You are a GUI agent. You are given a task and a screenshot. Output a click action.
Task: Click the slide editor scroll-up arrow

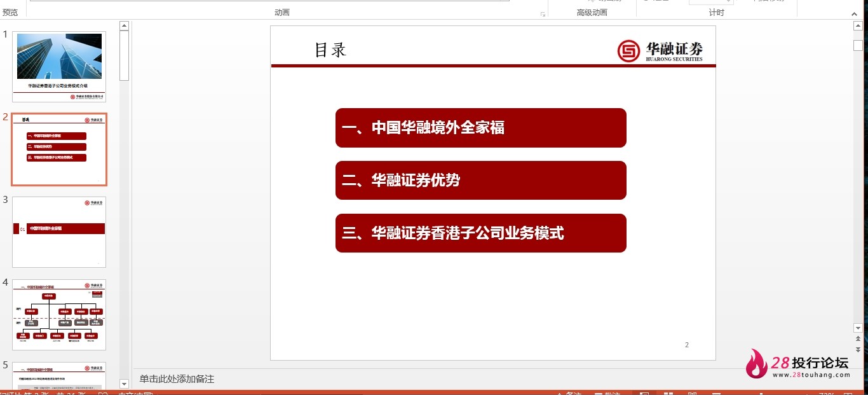point(858,26)
